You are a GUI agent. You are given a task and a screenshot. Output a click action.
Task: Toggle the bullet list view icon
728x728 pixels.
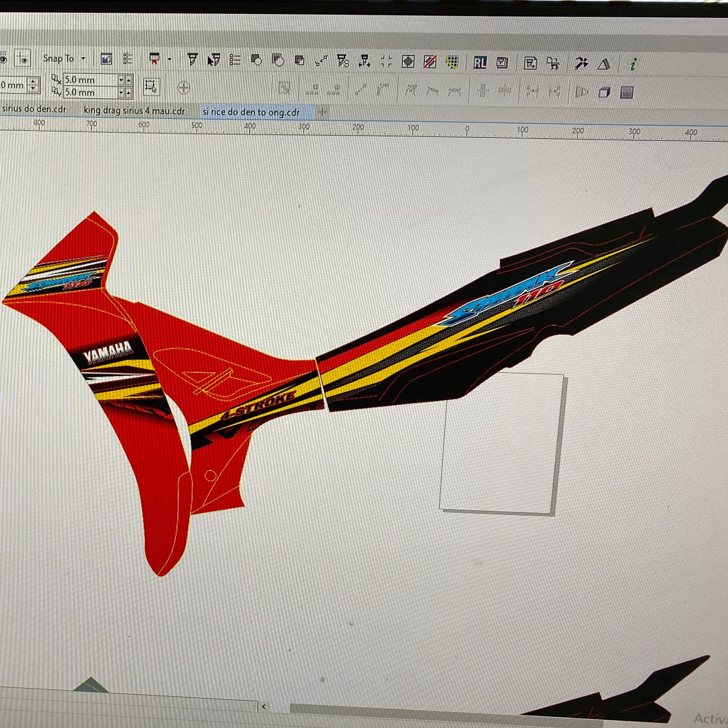coord(235,60)
